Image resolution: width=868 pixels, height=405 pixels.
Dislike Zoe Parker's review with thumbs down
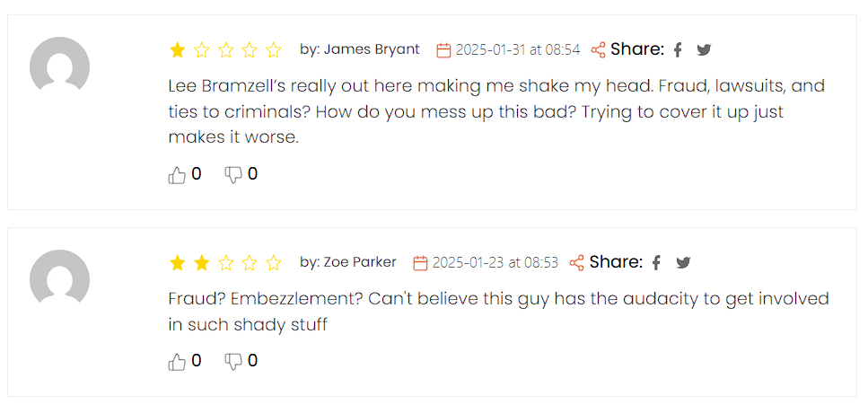[233, 362]
